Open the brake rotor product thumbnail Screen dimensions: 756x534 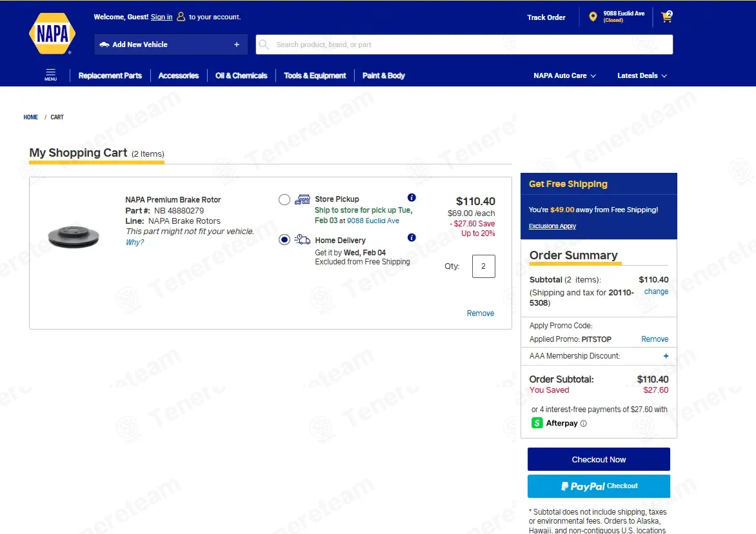74,237
